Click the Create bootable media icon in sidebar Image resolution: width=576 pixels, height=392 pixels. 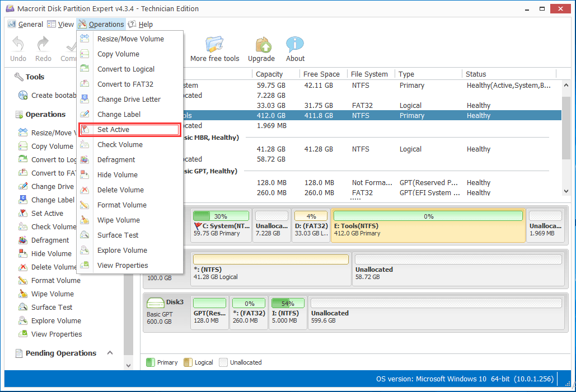(x=23, y=96)
